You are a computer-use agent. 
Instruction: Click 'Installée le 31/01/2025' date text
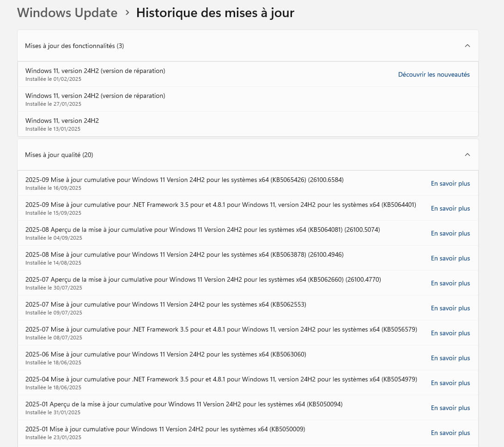[53, 413]
